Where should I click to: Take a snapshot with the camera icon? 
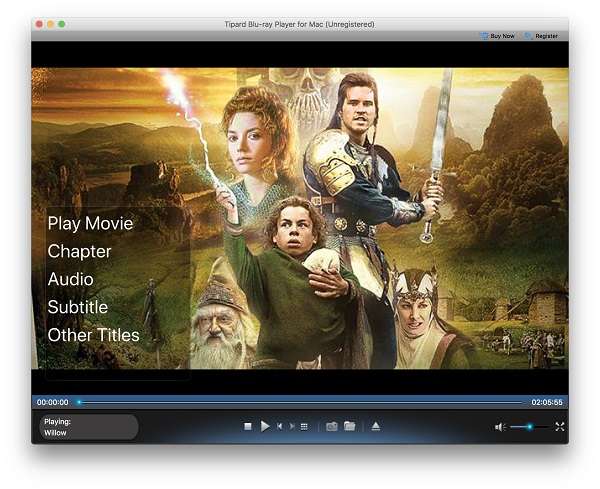tap(332, 426)
